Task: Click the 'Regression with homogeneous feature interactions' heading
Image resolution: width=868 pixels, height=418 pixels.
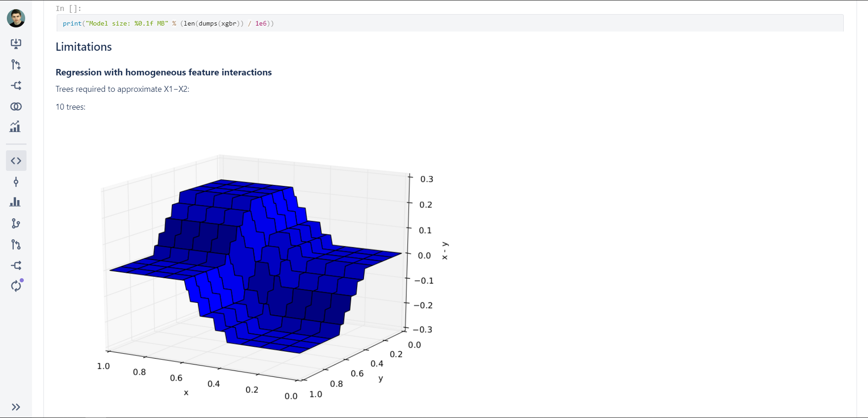Action: click(163, 72)
